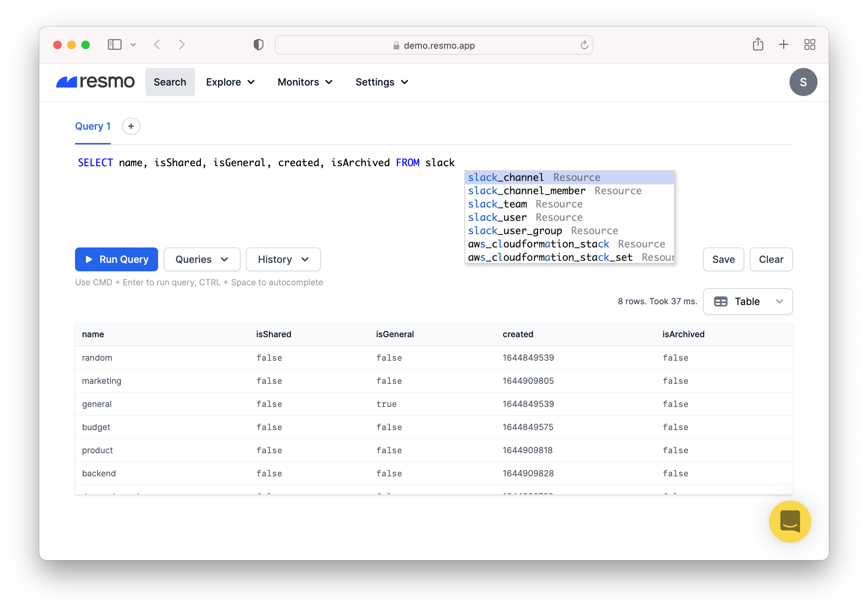Screen dimensions: 868x612
Task: Click the created column header
Action: pos(517,334)
